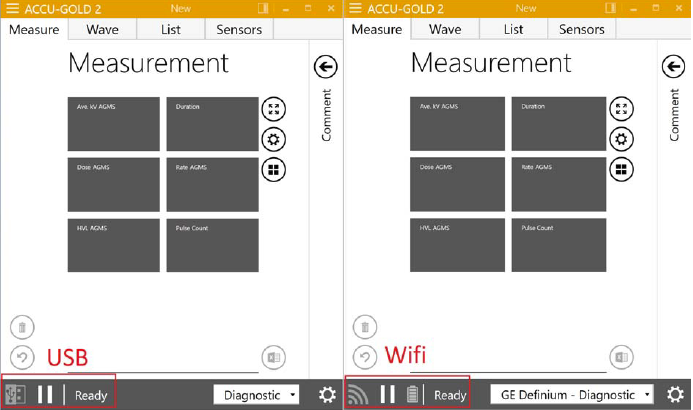Image resolution: width=693 pixels, height=410 pixels.
Task: Select Pulse Count tile in right window
Action: coord(559,245)
